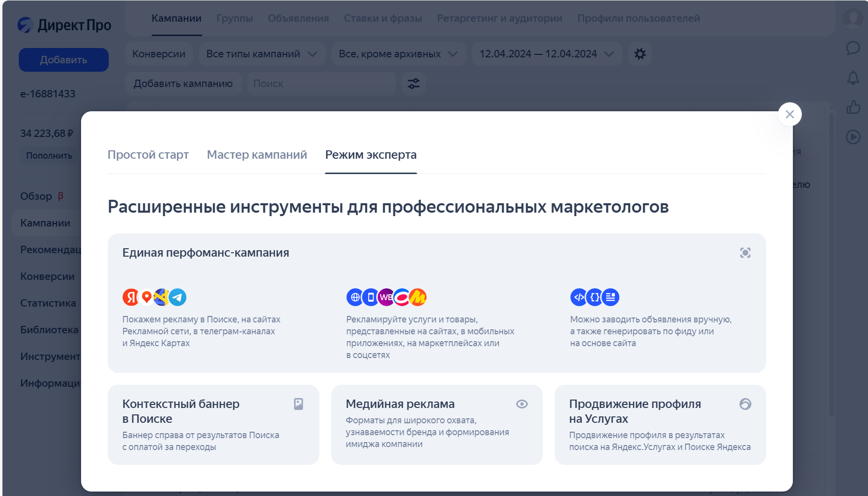Click the Telegram logo icon
The height and width of the screenshot is (496, 868).
[x=178, y=297]
